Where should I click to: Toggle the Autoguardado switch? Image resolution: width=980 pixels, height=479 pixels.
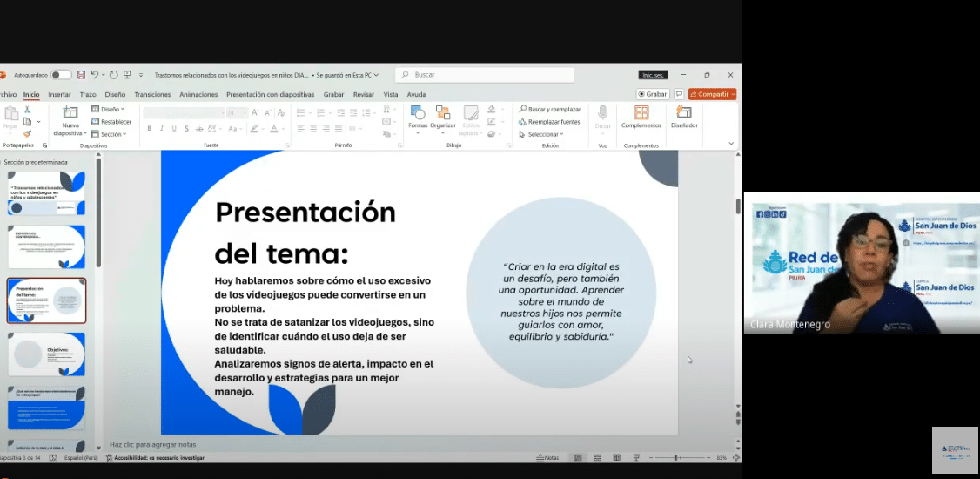click(61, 75)
